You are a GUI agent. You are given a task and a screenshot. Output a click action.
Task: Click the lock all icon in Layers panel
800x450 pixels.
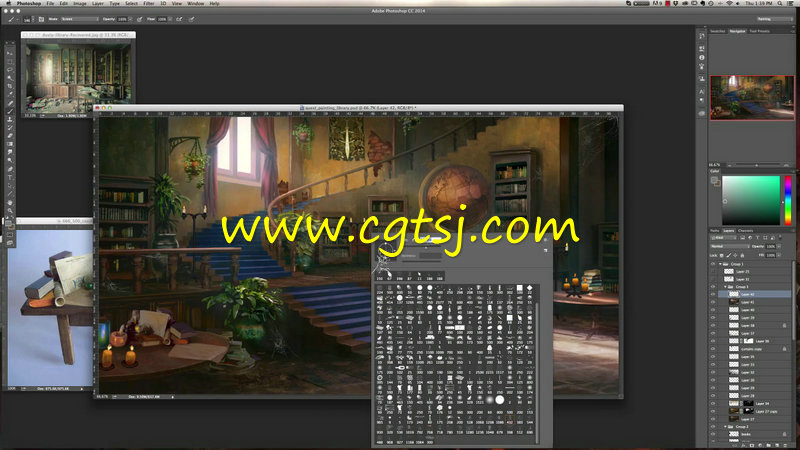(742, 255)
